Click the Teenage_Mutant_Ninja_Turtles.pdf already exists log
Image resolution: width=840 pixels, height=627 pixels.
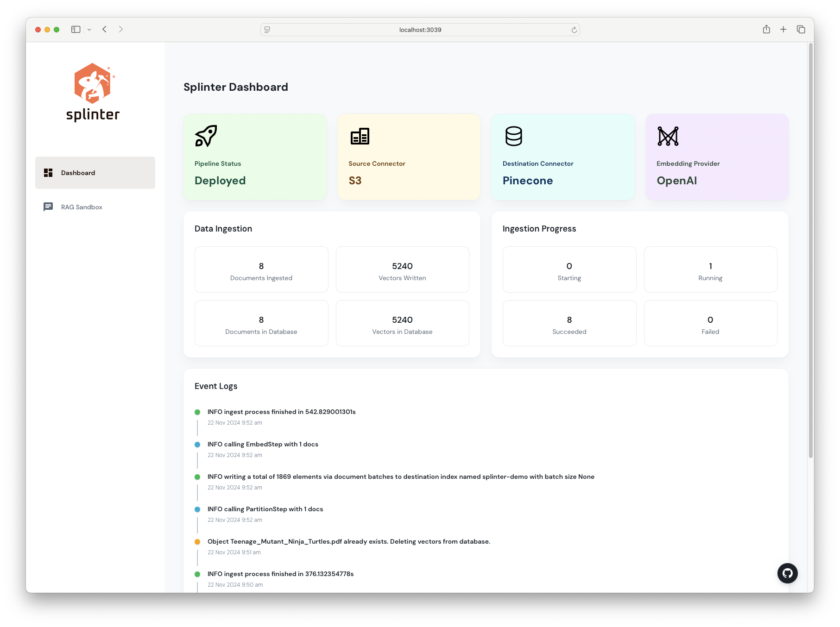pyautogui.click(x=349, y=541)
